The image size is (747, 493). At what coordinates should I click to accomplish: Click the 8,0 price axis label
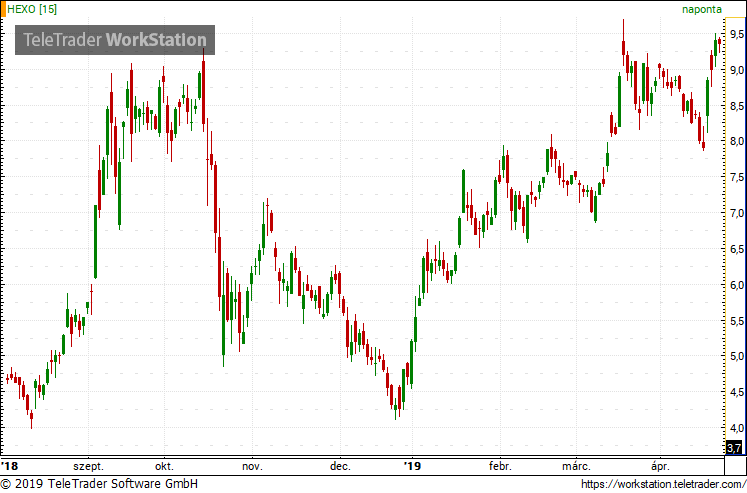(737, 141)
